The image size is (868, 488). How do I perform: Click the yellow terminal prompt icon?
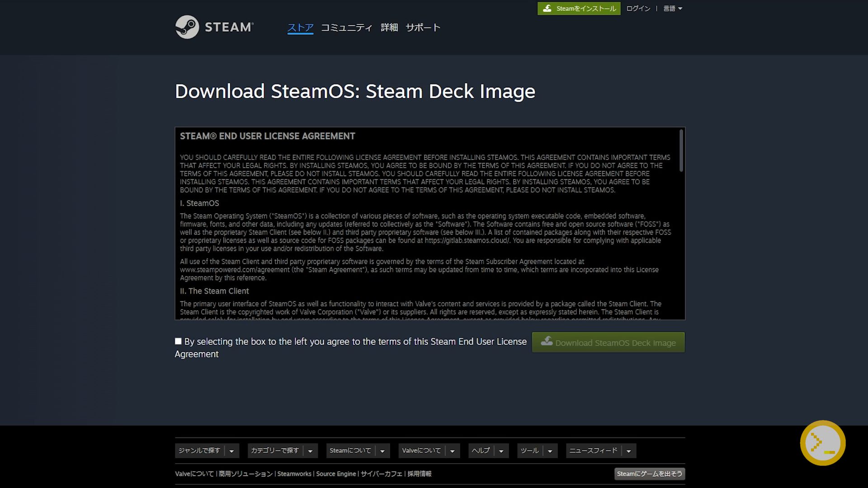(x=822, y=443)
